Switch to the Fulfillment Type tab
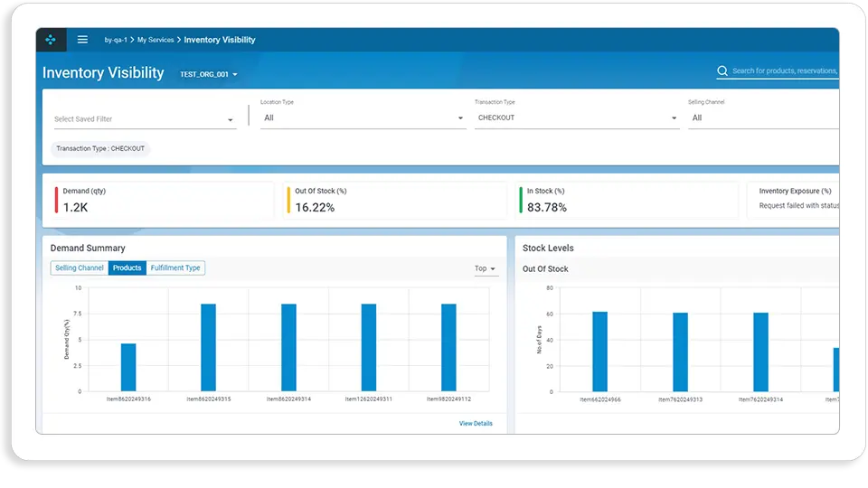Viewport: 868px width, 488px height. [175, 268]
